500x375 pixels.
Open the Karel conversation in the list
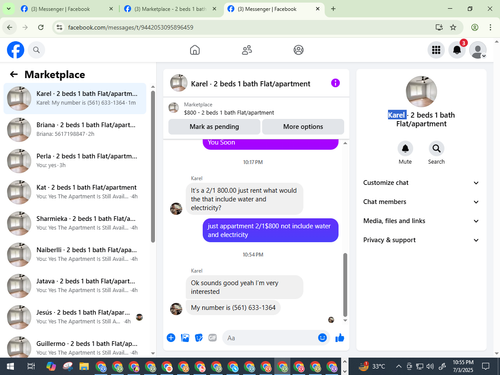click(75, 98)
